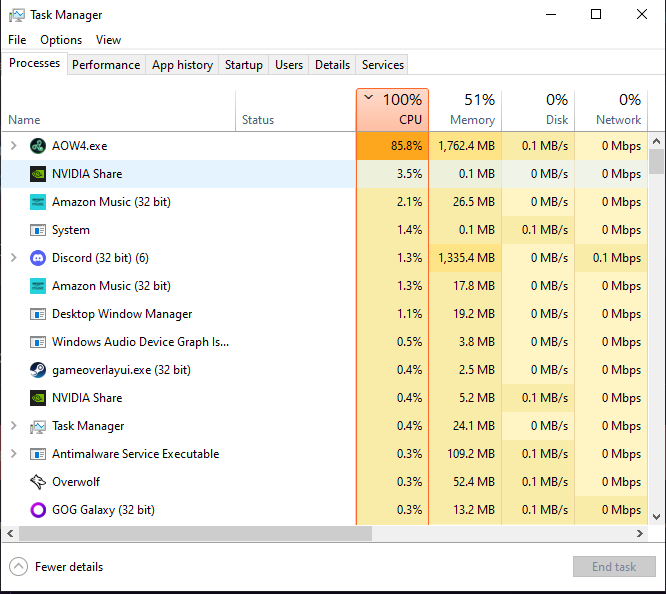Click the Overwolf process icon
666x594 pixels.
pos(38,482)
